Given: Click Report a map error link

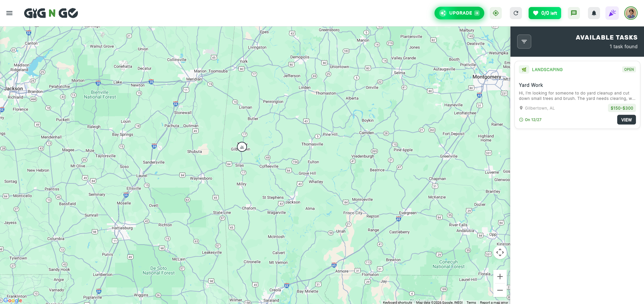Looking at the screenshot, I should (x=494, y=302).
